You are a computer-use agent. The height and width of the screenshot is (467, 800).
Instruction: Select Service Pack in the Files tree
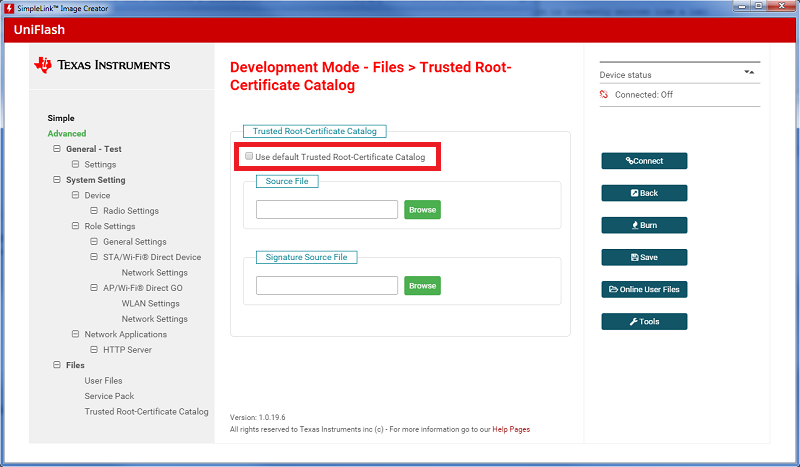coord(109,396)
